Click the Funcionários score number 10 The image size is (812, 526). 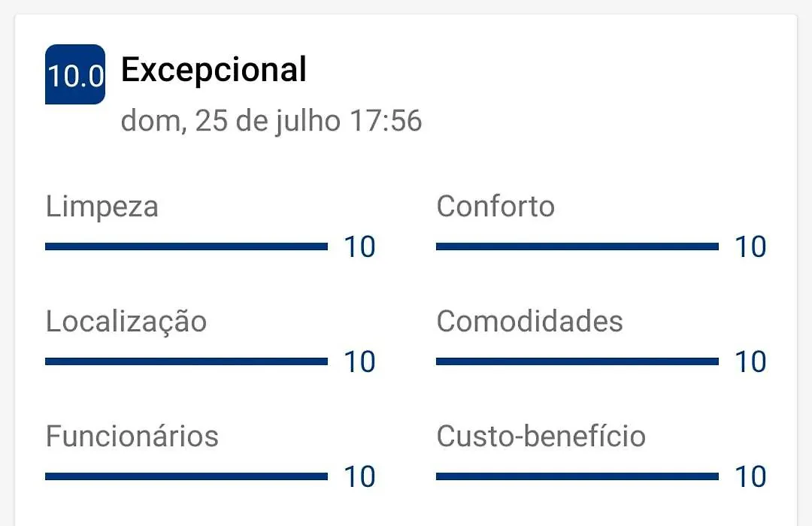pos(360,477)
